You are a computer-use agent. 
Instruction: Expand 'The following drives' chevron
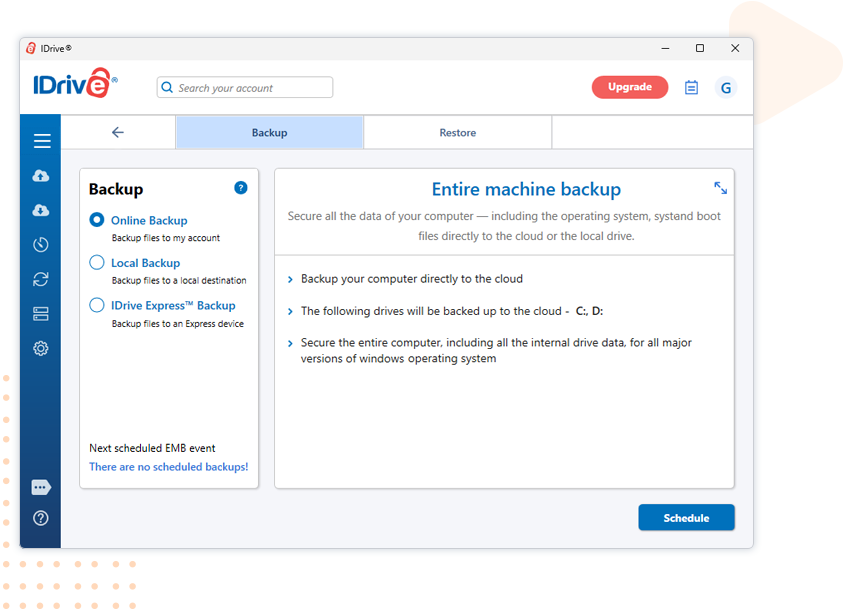click(x=290, y=312)
